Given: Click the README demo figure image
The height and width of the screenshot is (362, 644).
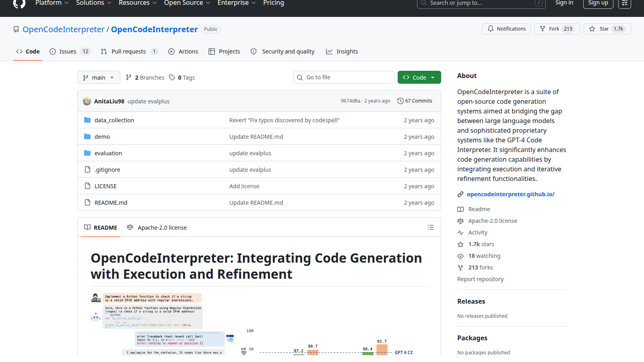Looking at the screenshot, I should [x=259, y=324].
